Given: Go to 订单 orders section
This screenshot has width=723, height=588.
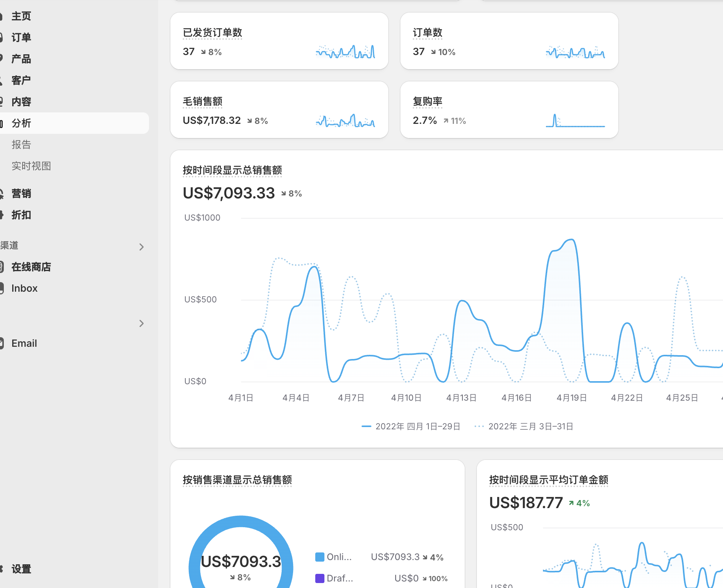Looking at the screenshot, I should pos(21,37).
